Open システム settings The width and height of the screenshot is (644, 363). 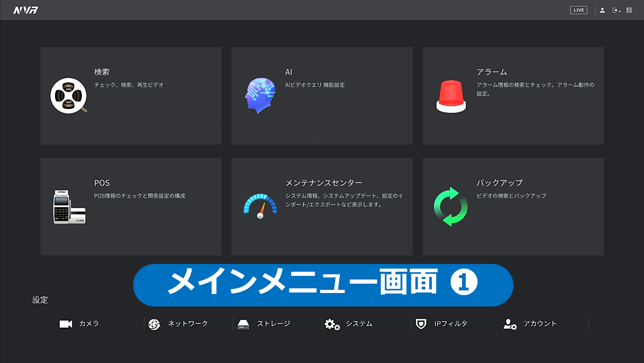(x=349, y=324)
